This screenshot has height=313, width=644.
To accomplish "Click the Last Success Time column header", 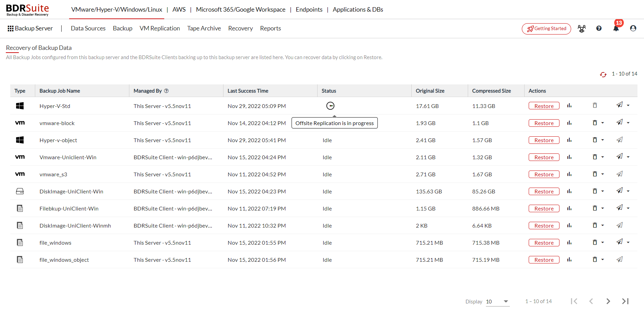I will coord(248,91).
